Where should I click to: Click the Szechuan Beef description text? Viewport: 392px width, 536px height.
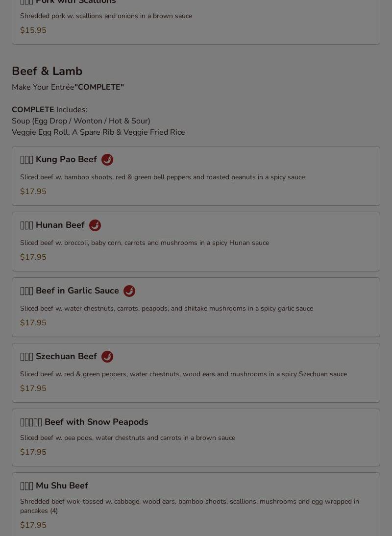pos(184,374)
